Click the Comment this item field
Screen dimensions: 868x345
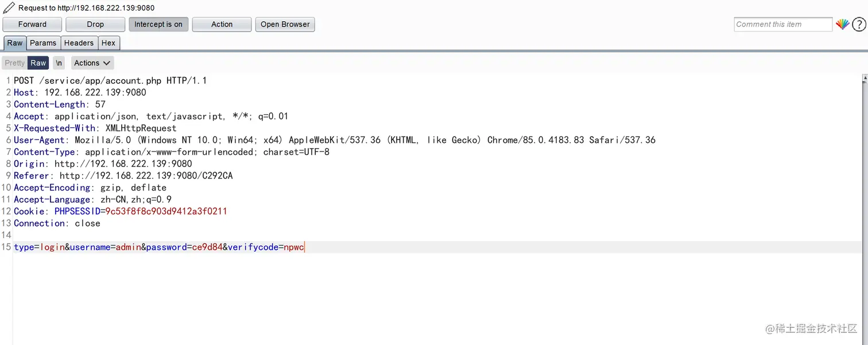782,24
